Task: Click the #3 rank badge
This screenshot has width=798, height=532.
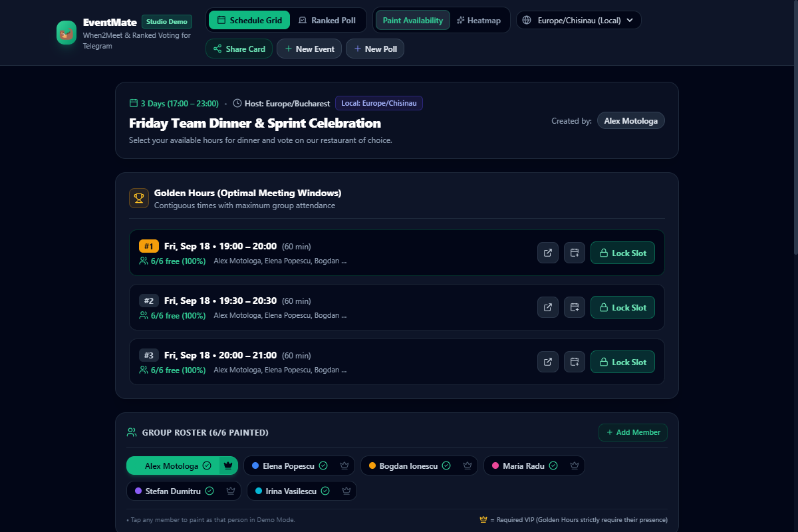Action: tap(149, 355)
